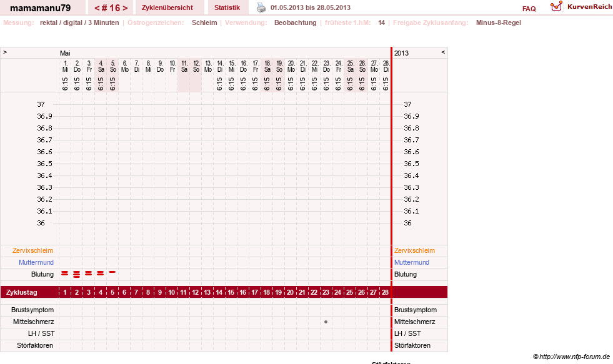Select cycle day 10 in the Zyklustag bar
This screenshot has height=364, width=613.
pos(172,292)
